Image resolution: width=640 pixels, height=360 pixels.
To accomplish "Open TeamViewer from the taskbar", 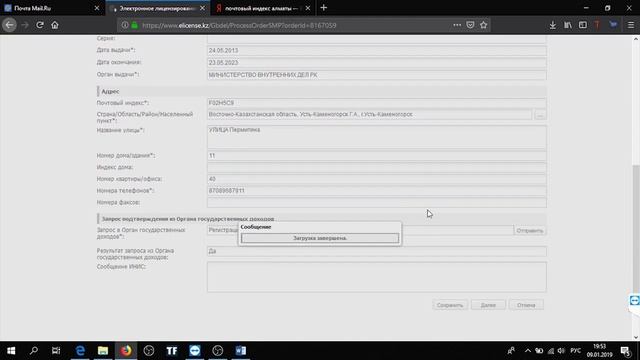I will pos(195,351).
